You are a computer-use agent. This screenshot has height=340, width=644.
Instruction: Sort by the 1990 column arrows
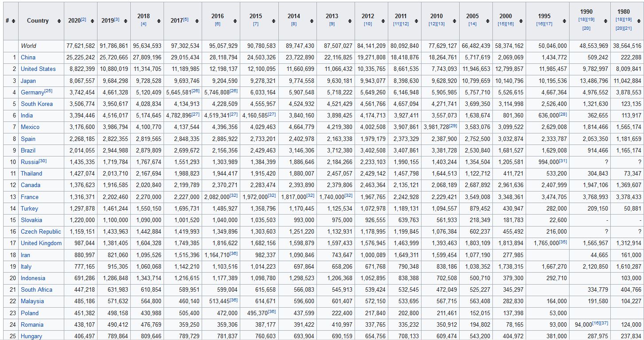point(606,21)
